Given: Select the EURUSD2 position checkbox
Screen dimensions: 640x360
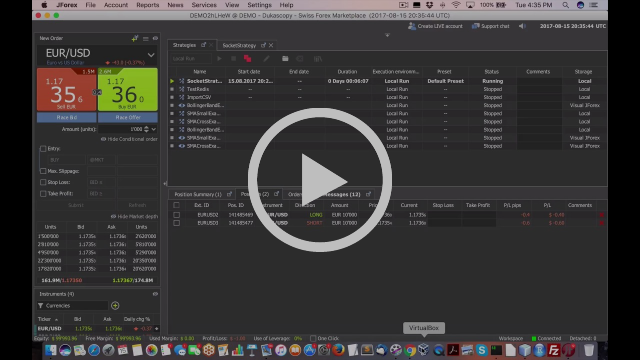Looking at the screenshot, I should [176, 215].
